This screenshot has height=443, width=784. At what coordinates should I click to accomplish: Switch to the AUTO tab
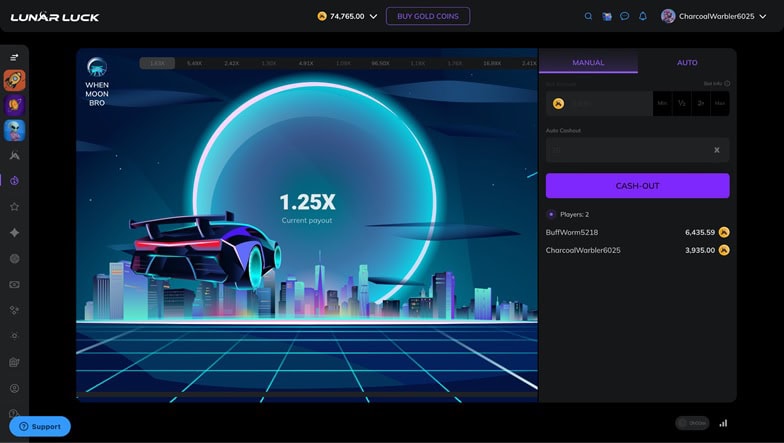click(x=687, y=62)
